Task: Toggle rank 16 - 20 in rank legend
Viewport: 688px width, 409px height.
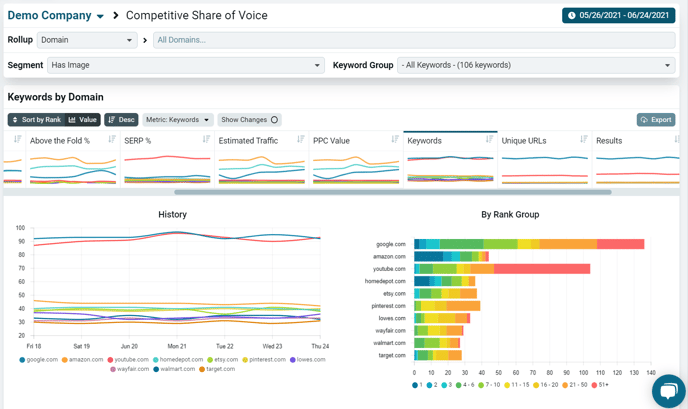Action: coord(546,385)
